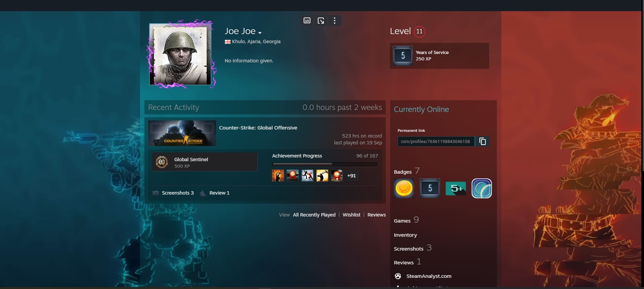Image resolution: width=644 pixels, height=289 pixels.
Task: Click the Khulo, Ajaria, Georgia location text
Action: pyautogui.click(x=256, y=41)
